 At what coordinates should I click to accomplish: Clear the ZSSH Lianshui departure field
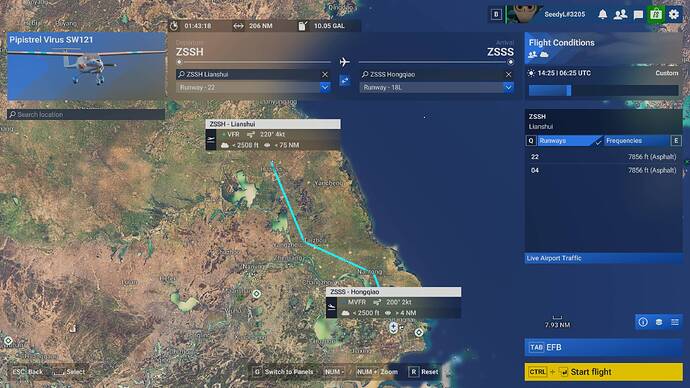click(x=325, y=74)
